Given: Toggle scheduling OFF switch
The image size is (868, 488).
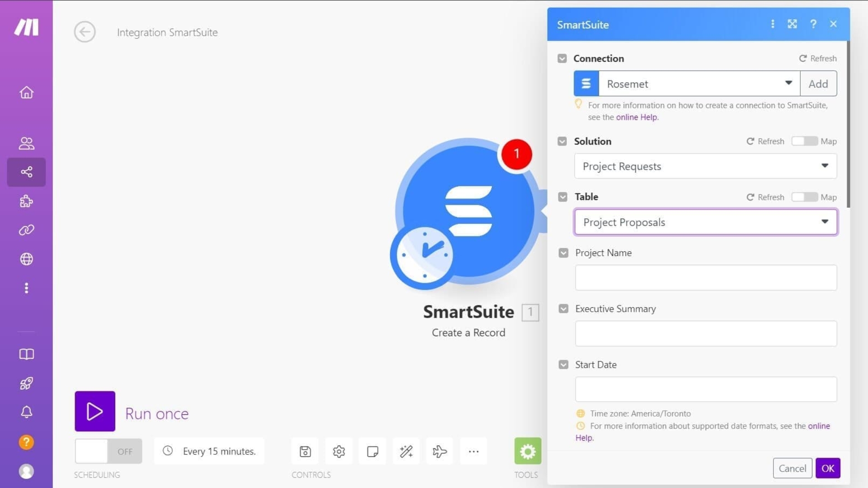Looking at the screenshot, I should pyautogui.click(x=108, y=451).
